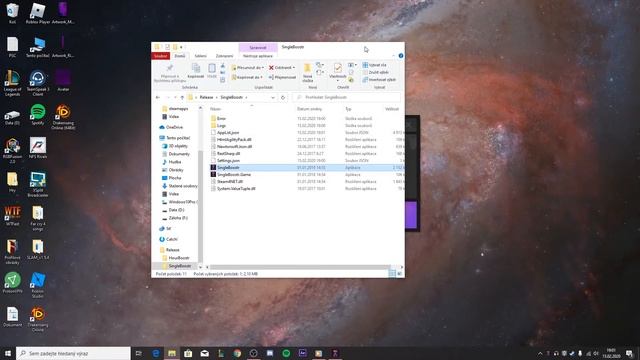Click the Vlastnosti properties icon

338,68
